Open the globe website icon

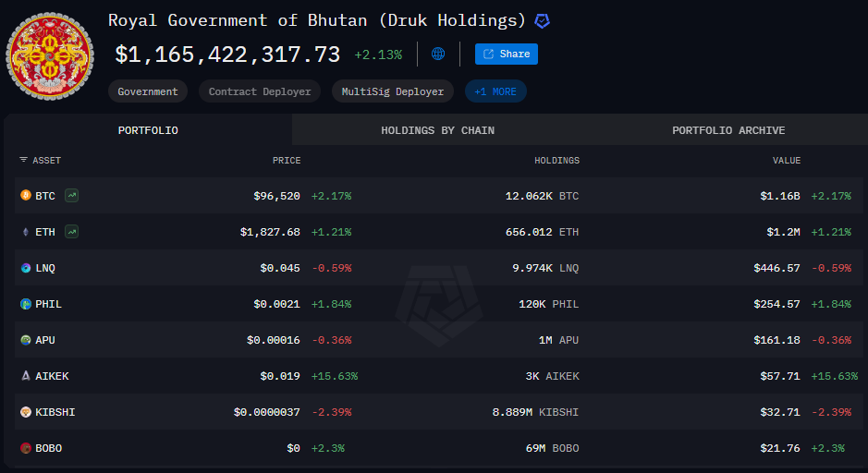(438, 54)
